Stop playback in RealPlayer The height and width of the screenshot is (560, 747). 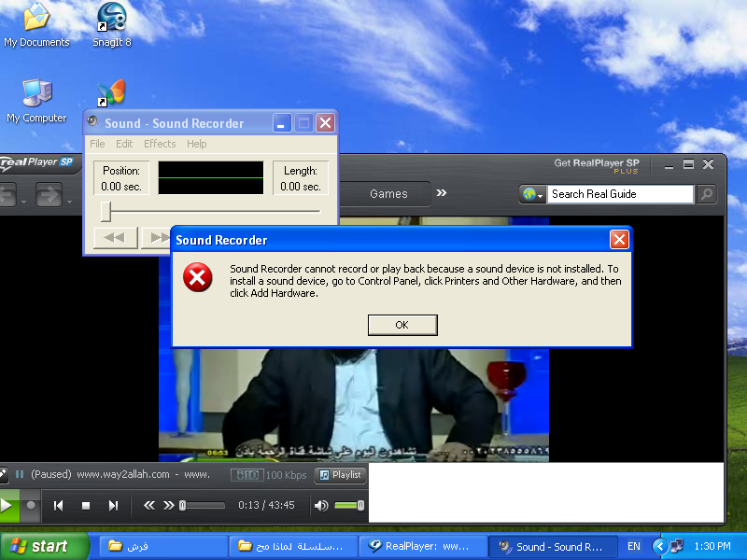pos(86,506)
